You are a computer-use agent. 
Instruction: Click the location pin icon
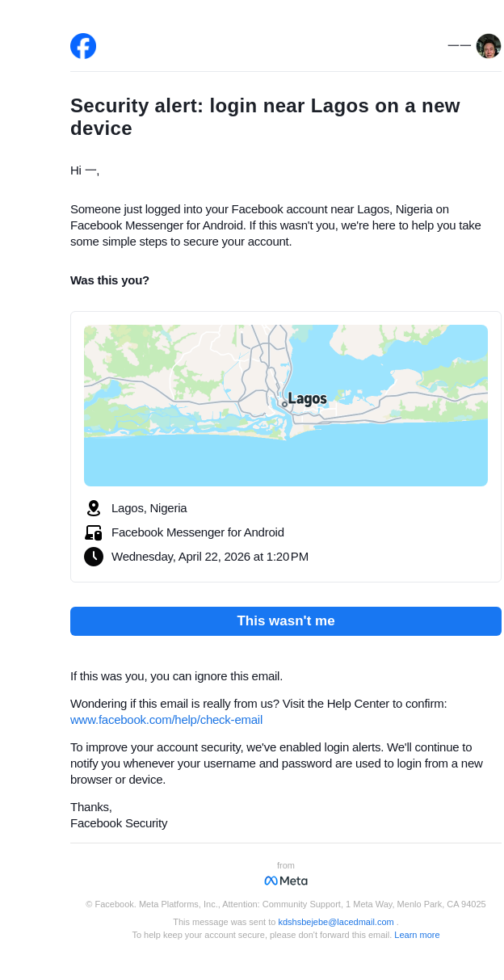[94, 508]
